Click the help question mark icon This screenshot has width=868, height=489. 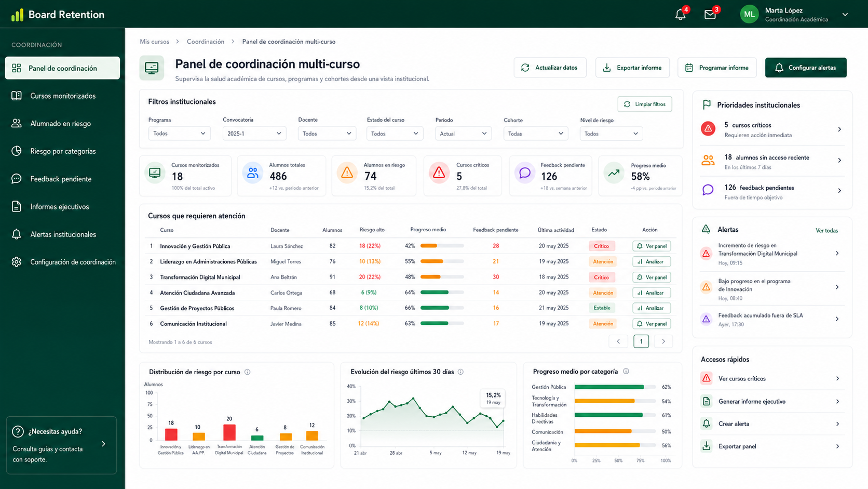click(x=18, y=431)
